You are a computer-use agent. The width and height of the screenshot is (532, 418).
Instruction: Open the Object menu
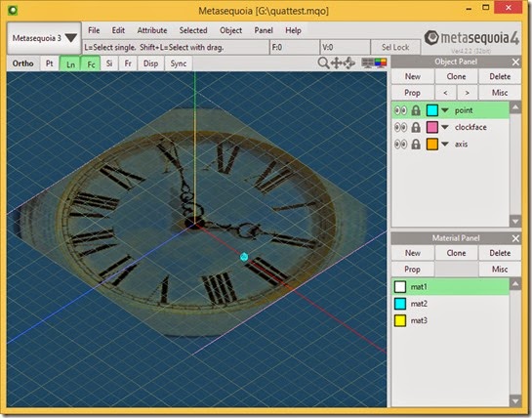point(230,30)
